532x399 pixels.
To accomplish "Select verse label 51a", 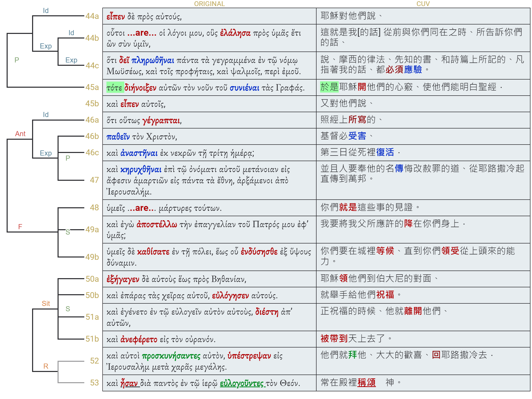I will 92,317.
